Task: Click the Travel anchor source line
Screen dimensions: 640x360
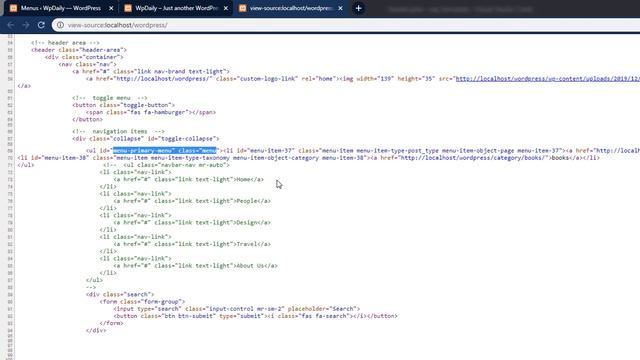Action: coord(192,244)
